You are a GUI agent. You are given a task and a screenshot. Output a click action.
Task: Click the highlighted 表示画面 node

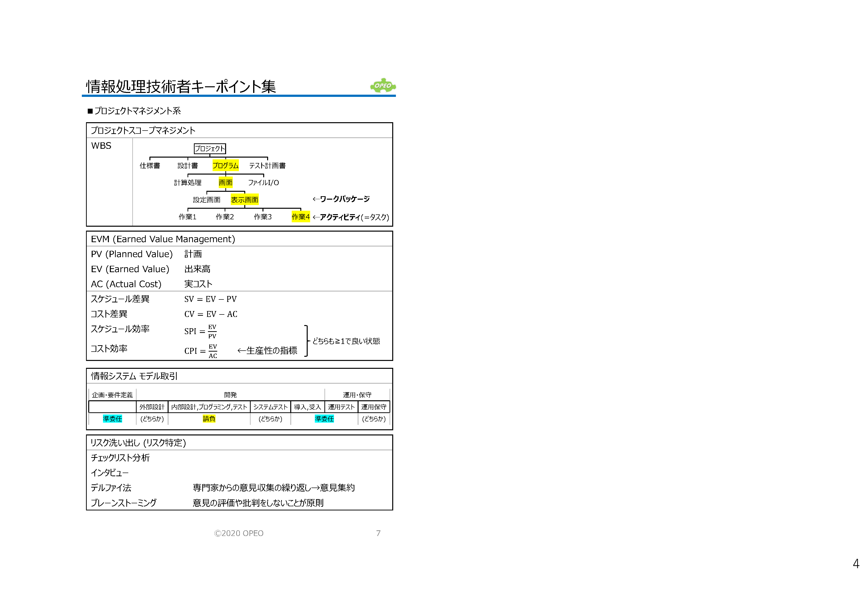245,200
